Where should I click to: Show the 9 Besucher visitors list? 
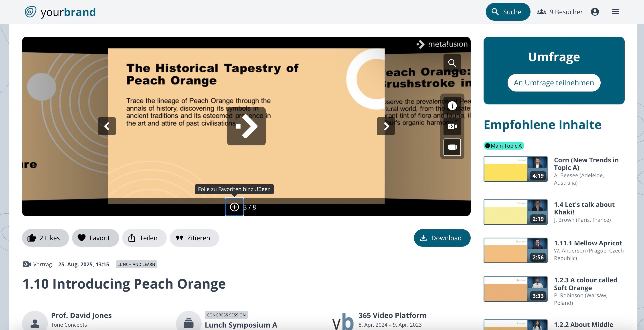click(559, 12)
